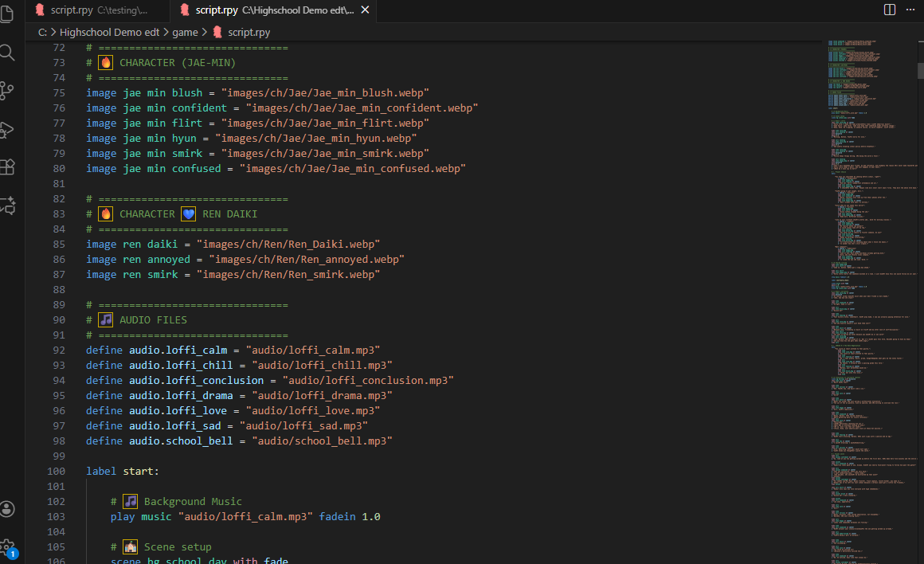Image resolution: width=924 pixels, height=564 pixels.
Task: Click the game folder breadcrumb
Action: pos(185,33)
